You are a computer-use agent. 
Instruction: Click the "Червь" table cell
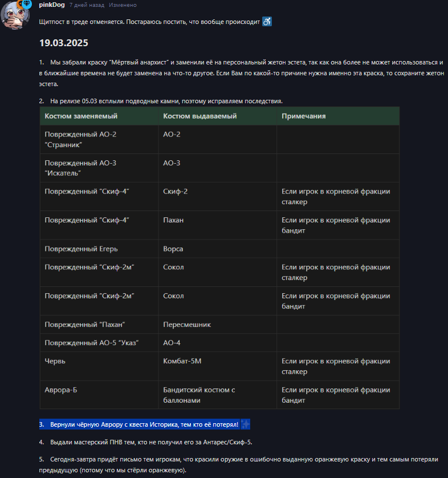pos(99,366)
